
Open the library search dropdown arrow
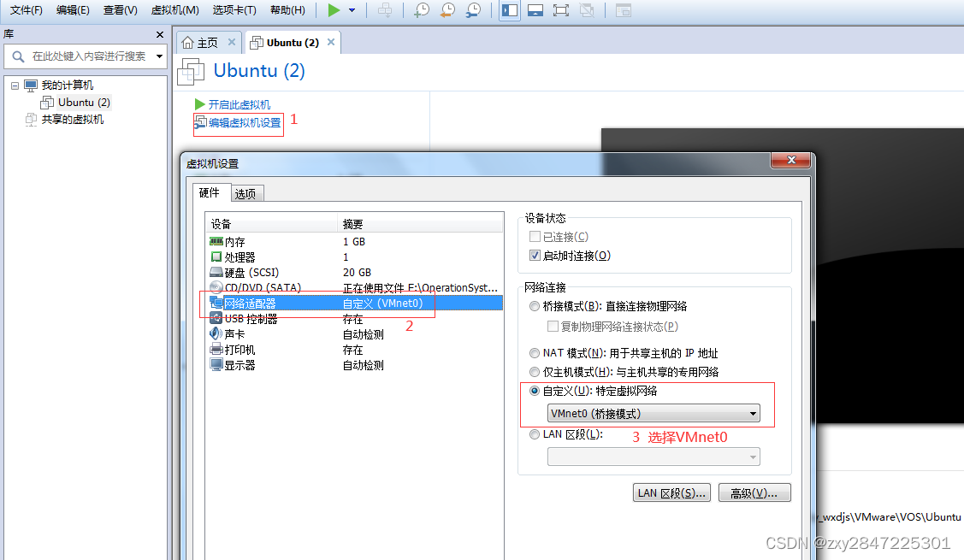160,56
